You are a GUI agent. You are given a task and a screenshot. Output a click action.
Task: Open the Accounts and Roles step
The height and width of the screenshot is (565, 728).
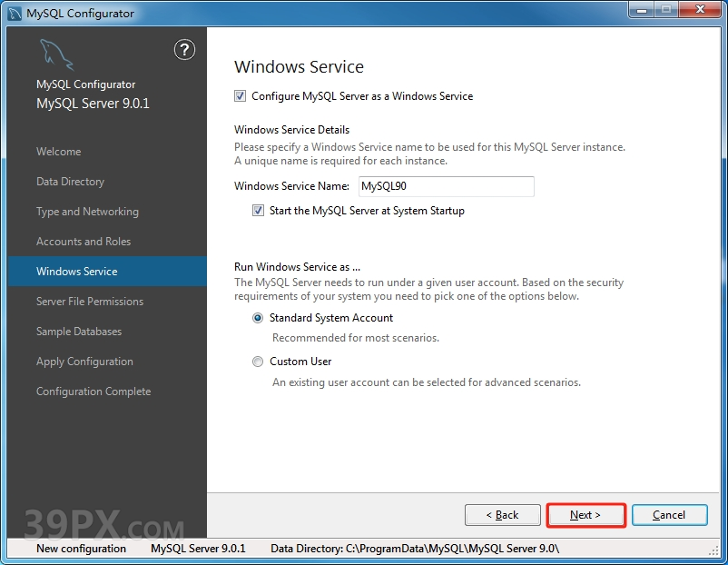pos(84,242)
